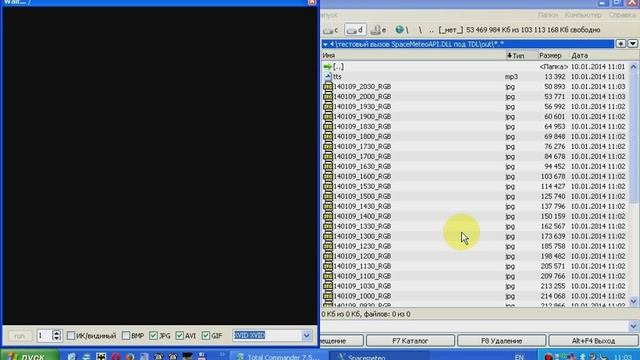Open the Папки menu
The image size is (640, 360).
548,15
